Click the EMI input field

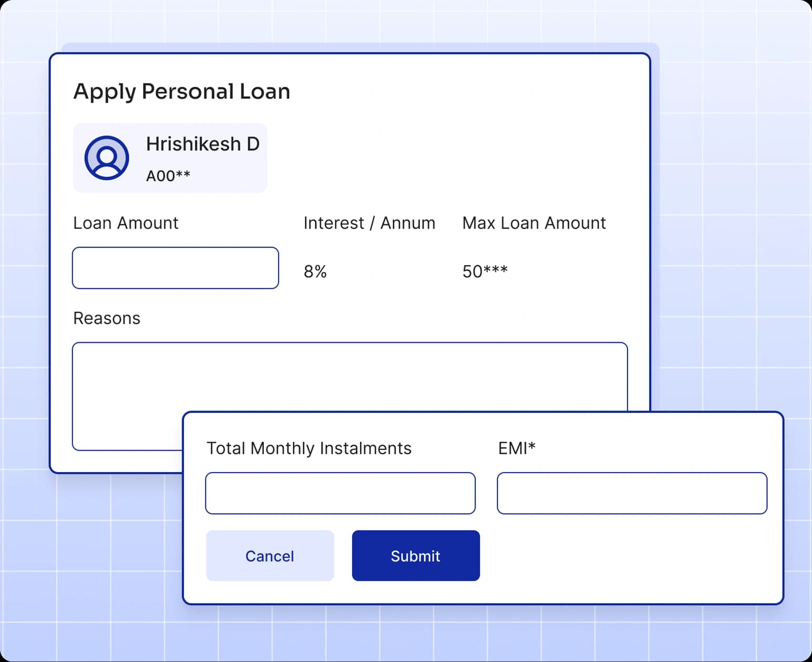(x=632, y=493)
